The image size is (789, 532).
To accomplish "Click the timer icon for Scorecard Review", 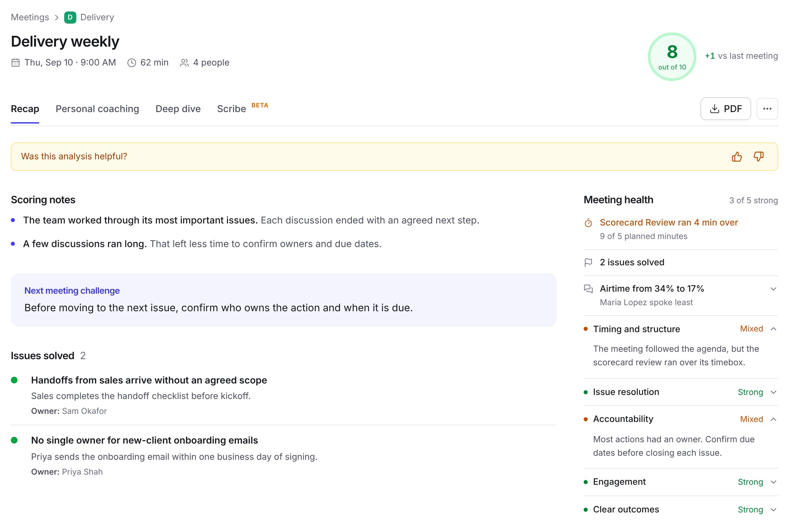I will click(x=588, y=223).
